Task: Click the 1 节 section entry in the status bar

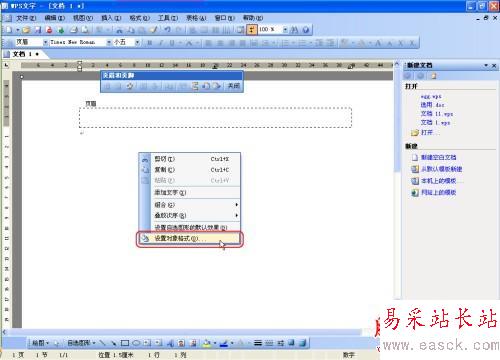Action: [41, 355]
